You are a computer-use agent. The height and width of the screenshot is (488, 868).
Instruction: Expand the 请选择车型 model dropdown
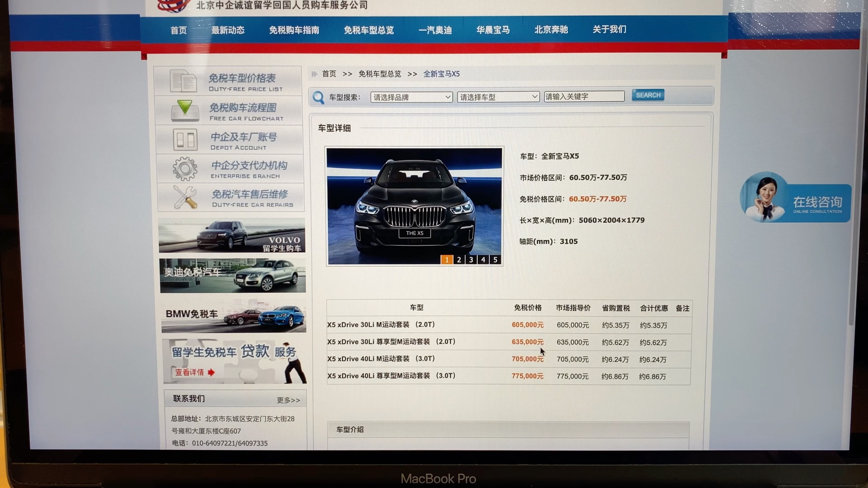pos(498,97)
